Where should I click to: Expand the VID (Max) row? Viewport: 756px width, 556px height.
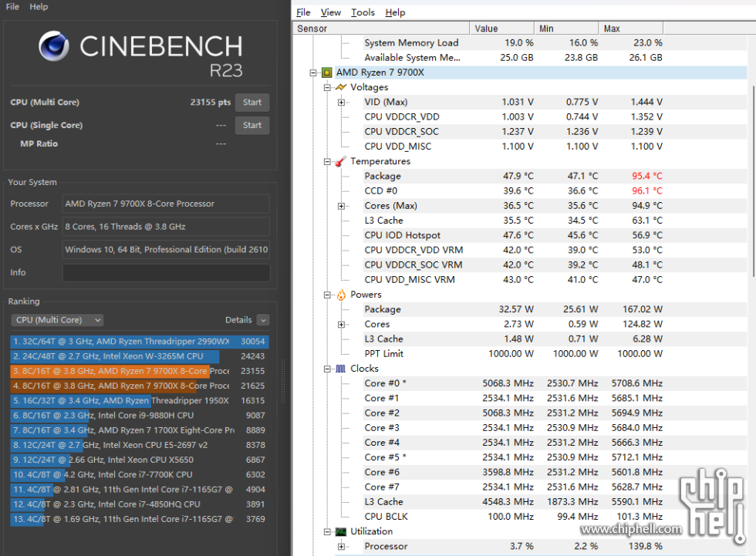tap(341, 102)
